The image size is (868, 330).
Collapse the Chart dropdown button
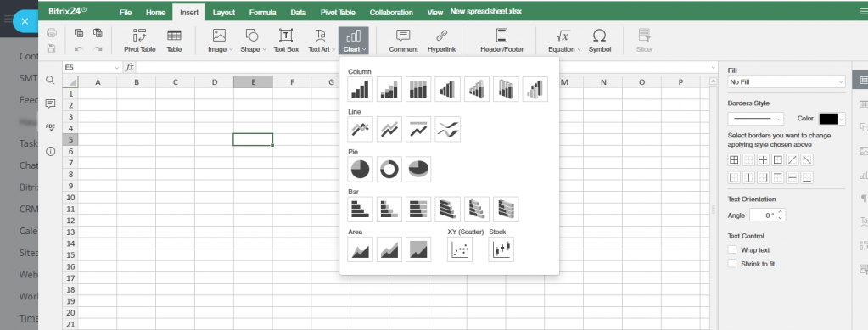353,41
